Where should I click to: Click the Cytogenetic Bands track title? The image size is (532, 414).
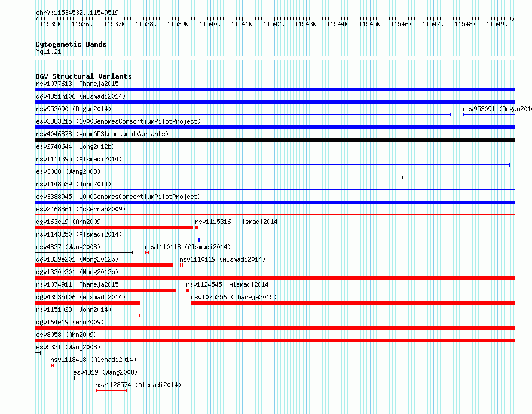(71, 44)
